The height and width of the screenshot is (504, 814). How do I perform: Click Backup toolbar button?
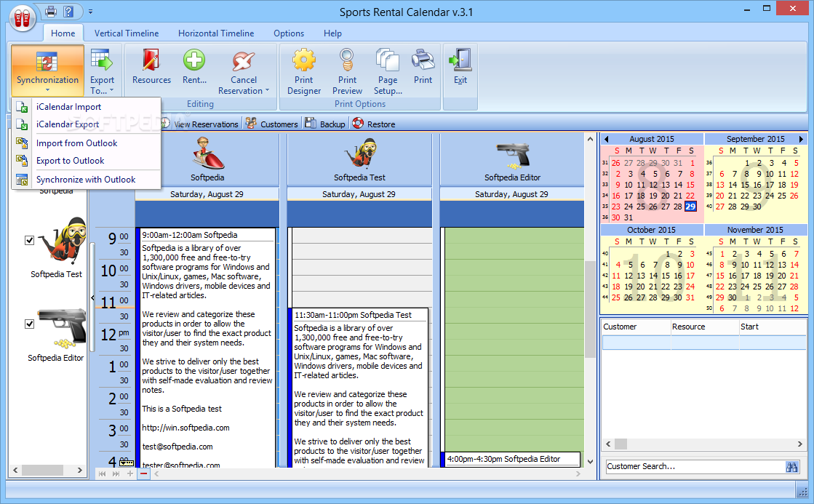point(325,124)
